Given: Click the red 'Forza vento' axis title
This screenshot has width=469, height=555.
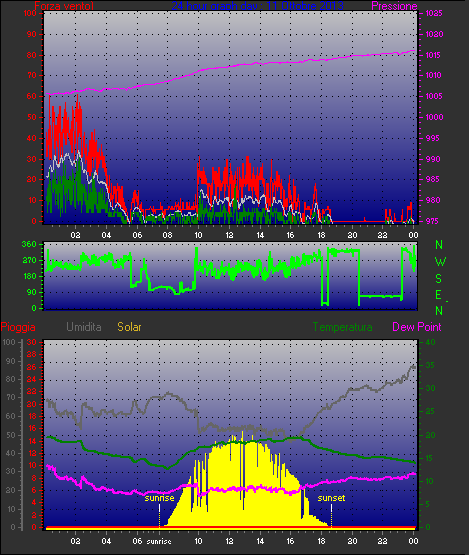Looking at the screenshot, I should [x=64, y=6].
